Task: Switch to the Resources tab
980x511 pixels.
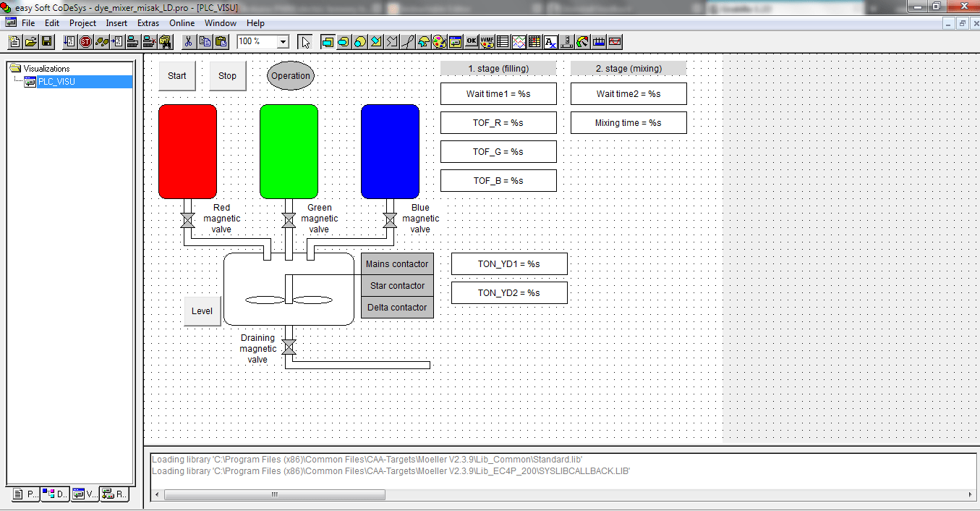Action: pos(114,494)
